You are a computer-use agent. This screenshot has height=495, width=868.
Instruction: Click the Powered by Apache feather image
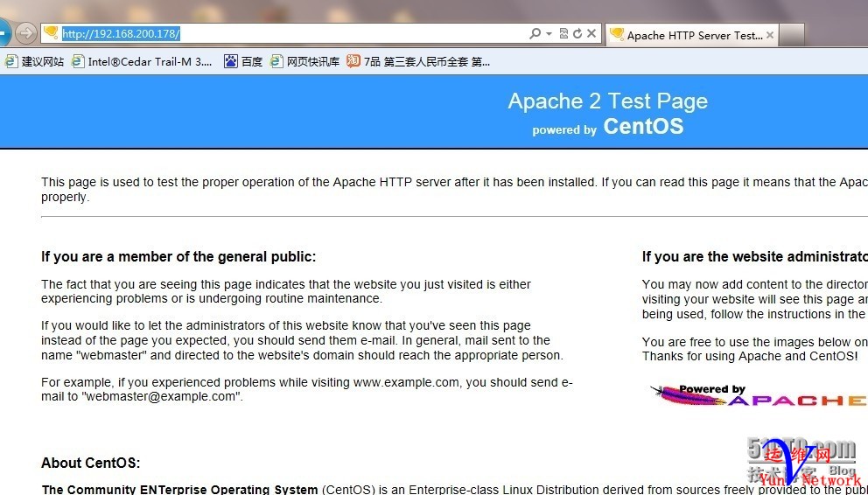759,395
